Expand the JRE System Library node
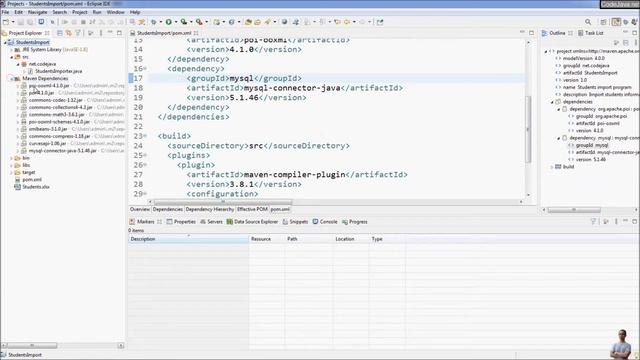The height and width of the screenshot is (360, 640). click(x=11, y=50)
